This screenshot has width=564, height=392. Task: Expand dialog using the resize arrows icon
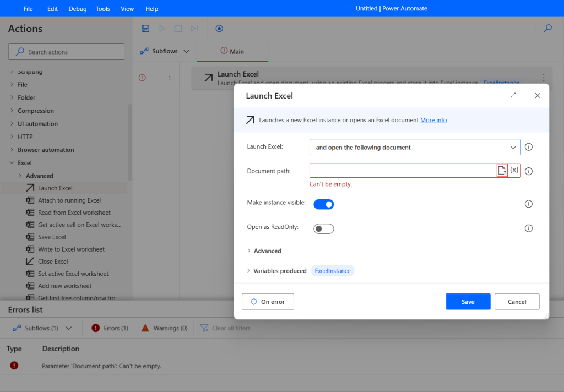513,96
